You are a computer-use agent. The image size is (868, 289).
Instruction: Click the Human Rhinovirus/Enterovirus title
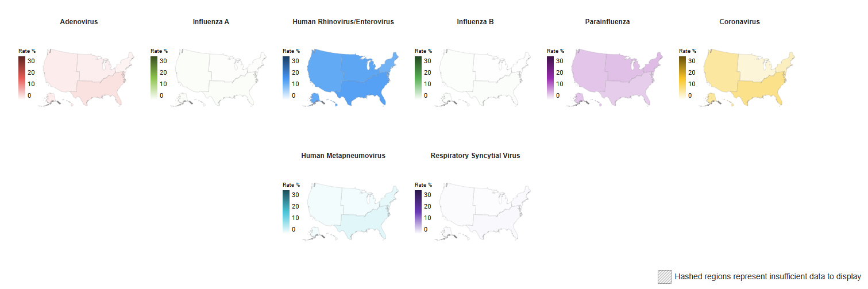(x=343, y=22)
